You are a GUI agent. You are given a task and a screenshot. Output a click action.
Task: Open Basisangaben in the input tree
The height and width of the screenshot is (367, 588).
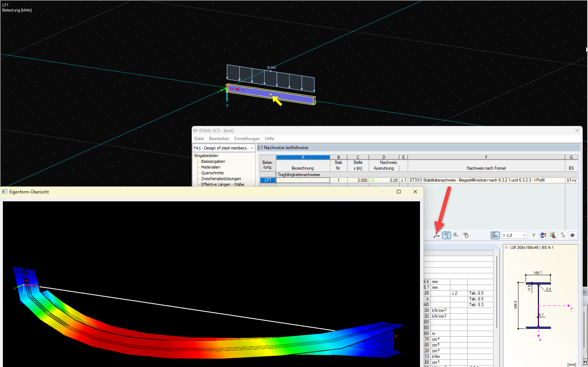(x=213, y=161)
